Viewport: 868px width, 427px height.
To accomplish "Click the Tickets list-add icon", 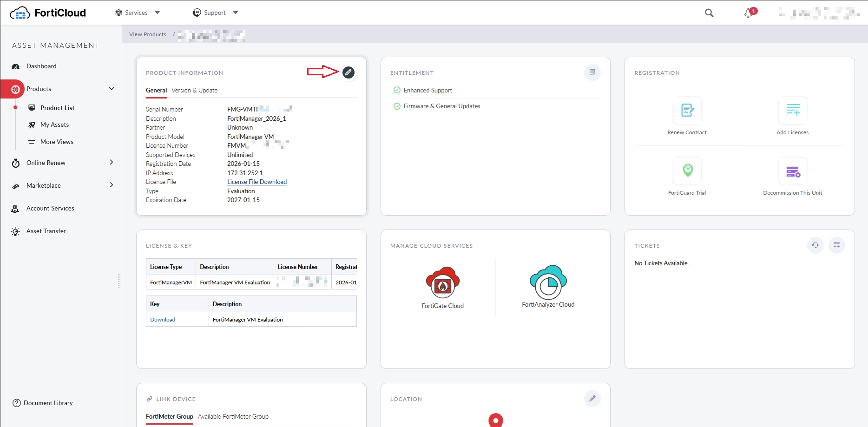I will 837,245.
